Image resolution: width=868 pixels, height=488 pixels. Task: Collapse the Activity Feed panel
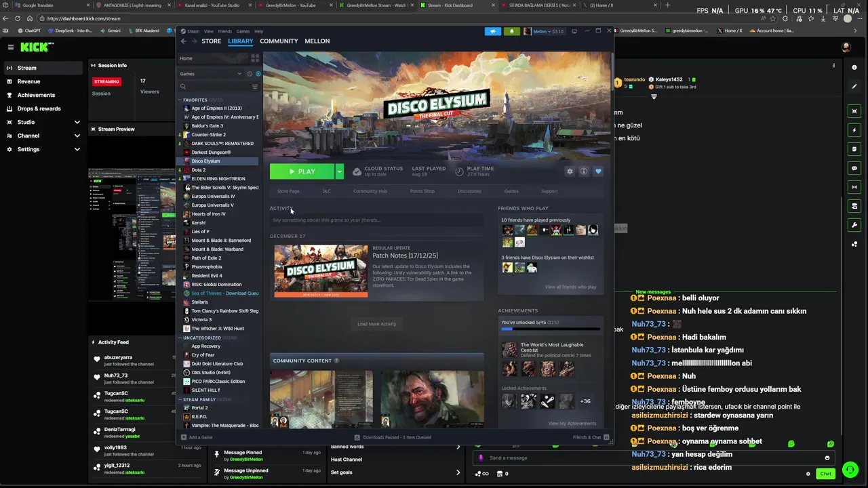click(93, 342)
